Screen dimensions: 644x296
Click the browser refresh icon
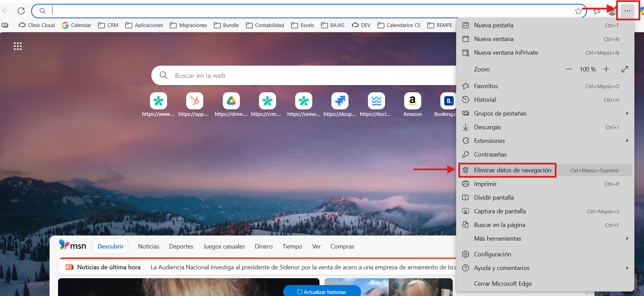[x=21, y=11]
